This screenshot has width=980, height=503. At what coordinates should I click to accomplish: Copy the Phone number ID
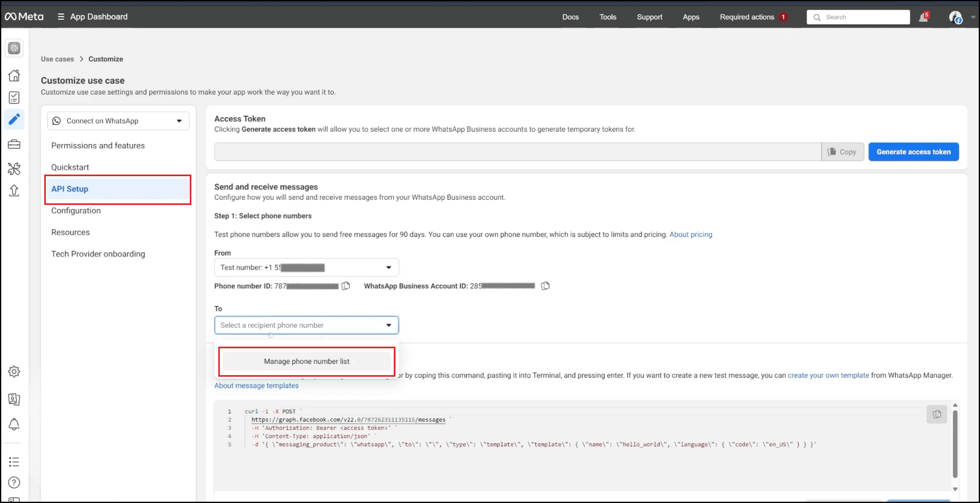(x=345, y=286)
